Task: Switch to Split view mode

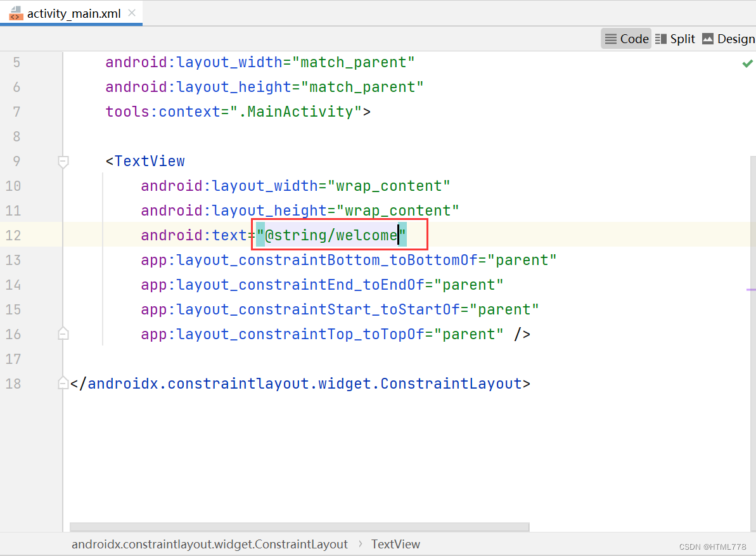Action: [x=675, y=39]
